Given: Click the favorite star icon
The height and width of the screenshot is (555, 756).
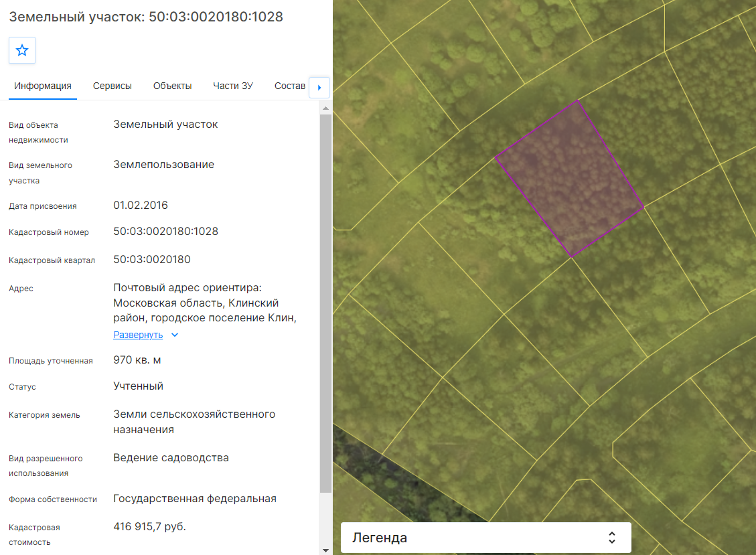Looking at the screenshot, I should coord(22,50).
